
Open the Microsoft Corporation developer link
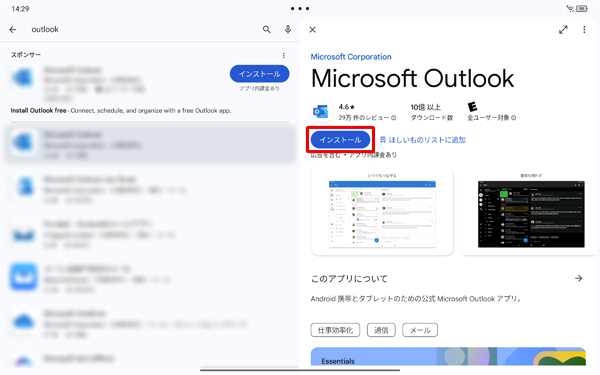351,57
